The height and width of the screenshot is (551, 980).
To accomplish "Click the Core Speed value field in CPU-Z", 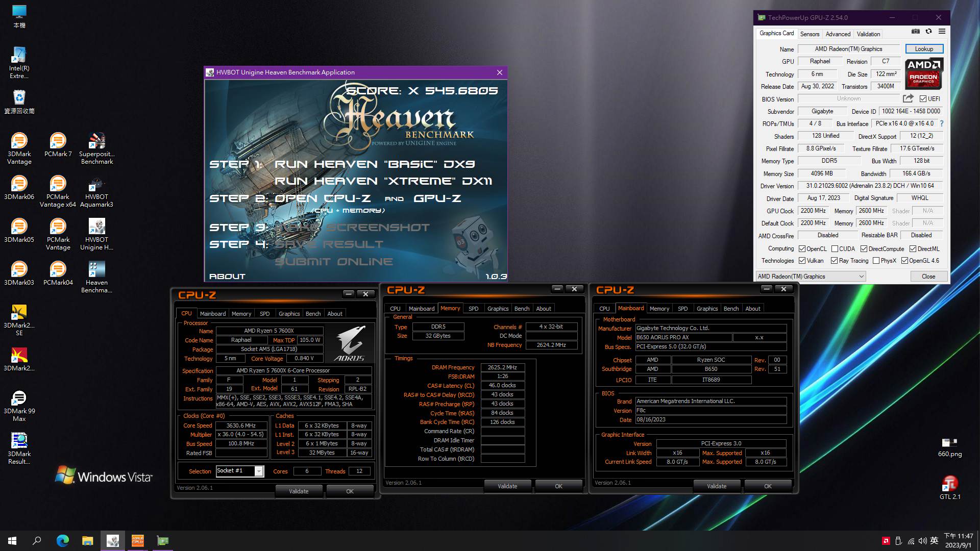I will coord(241,425).
